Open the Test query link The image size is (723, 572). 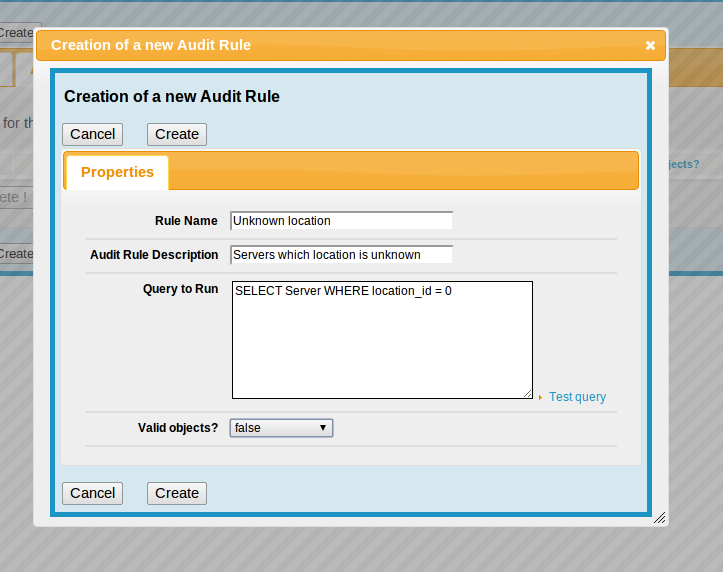[x=577, y=397]
